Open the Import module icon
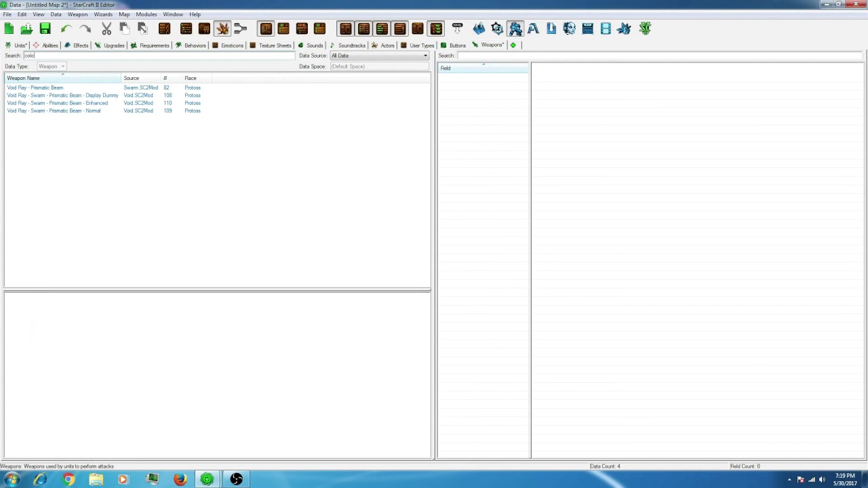Image resolution: width=868 pixels, height=488 pixels. 551,28
